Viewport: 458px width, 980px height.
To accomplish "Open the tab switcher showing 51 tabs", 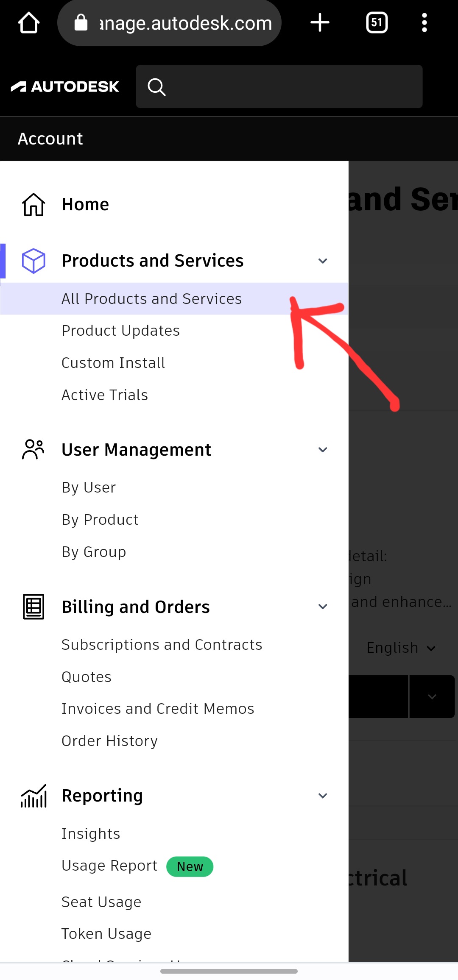I will [377, 23].
